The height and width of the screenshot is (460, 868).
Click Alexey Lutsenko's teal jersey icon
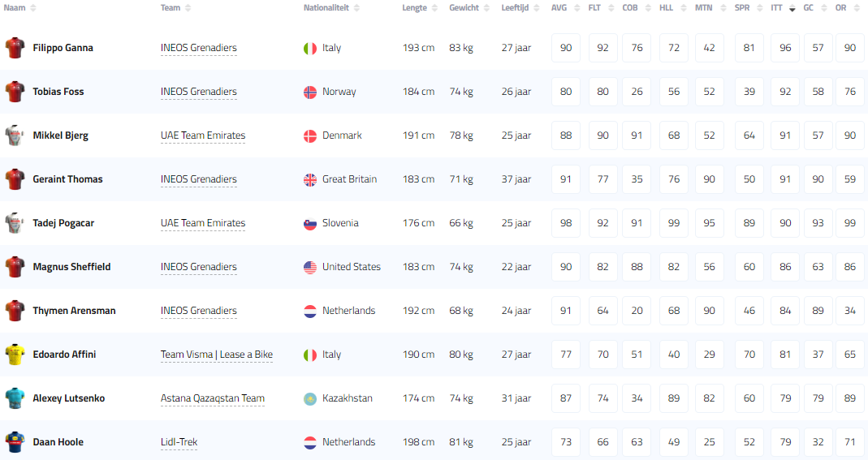click(15, 398)
